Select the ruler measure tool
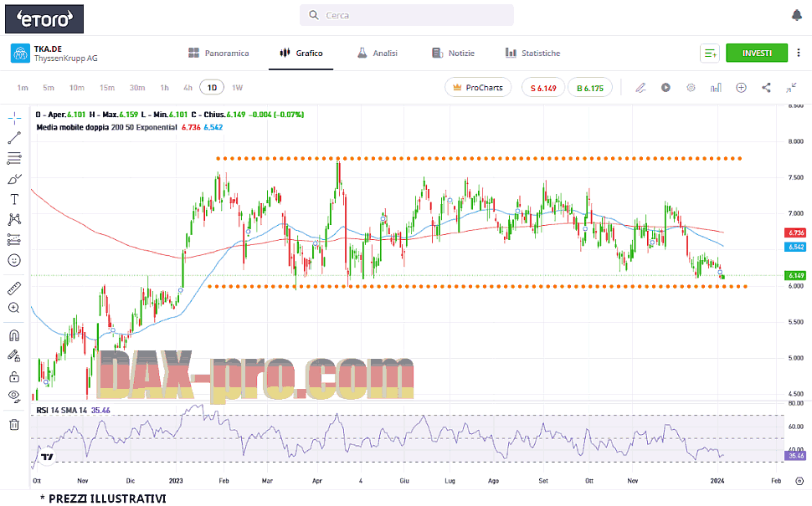Screen dimensions: 812x506 pyautogui.click(x=14, y=289)
